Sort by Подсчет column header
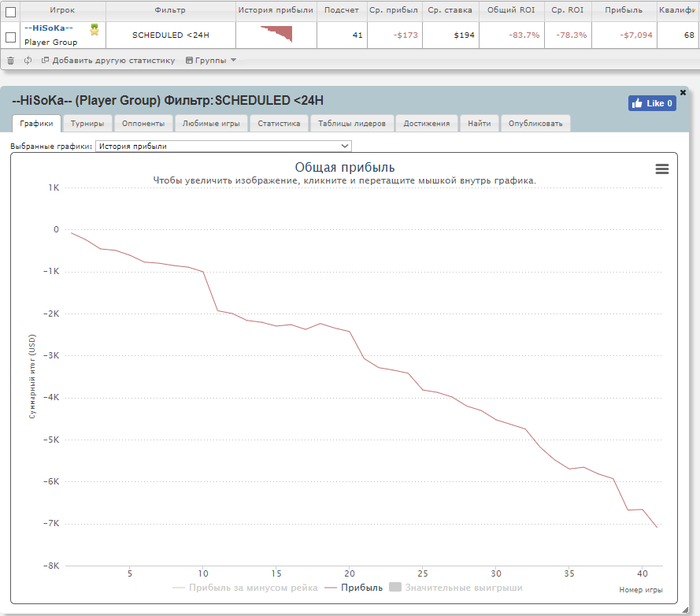 [x=342, y=10]
